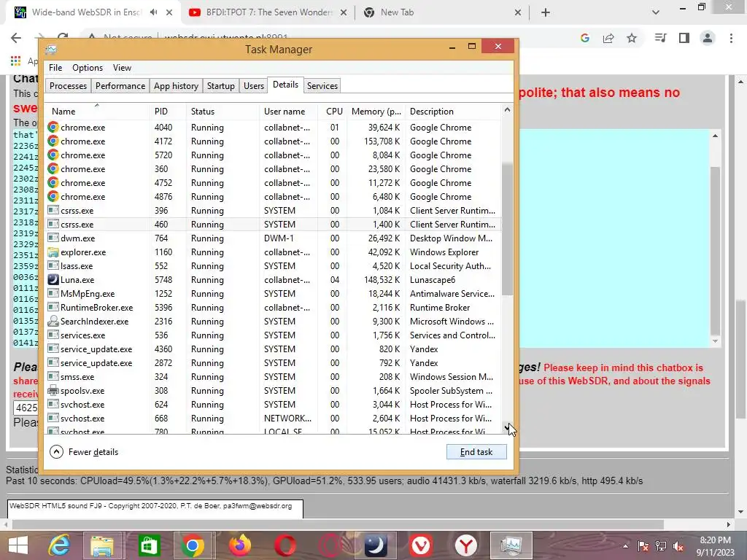Open Internet Explorer from the taskbar
The height and width of the screenshot is (560, 747).
[59, 545]
